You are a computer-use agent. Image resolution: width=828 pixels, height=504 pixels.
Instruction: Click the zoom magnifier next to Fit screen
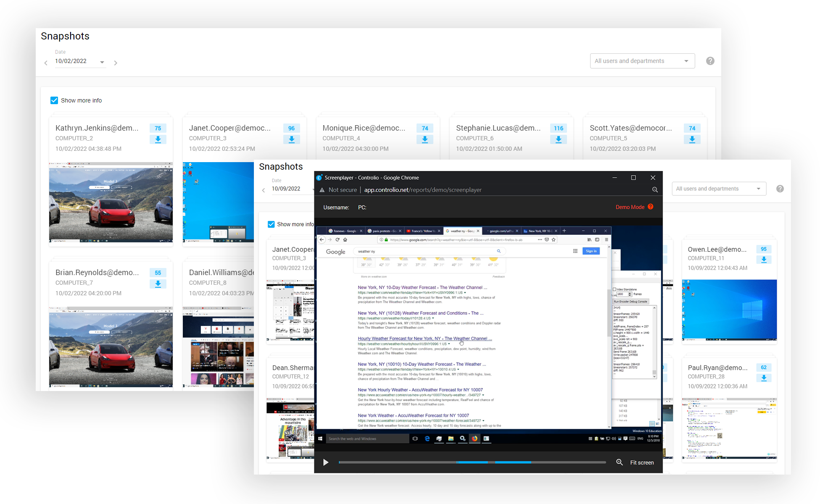coord(619,462)
